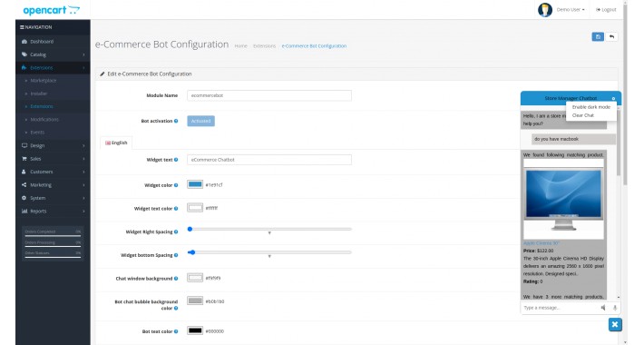Click the chatbot microphone icon
This screenshot has width=644, height=345.
[x=615, y=308]
